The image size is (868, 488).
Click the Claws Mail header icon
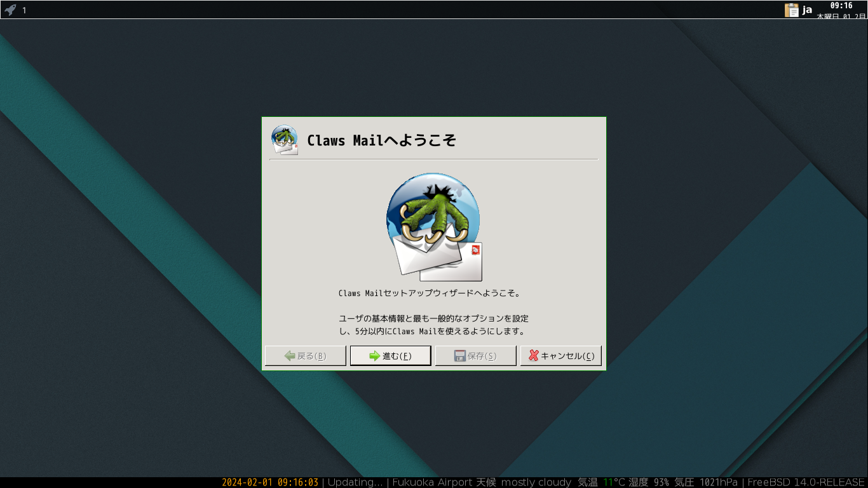[x=285, y=140]
